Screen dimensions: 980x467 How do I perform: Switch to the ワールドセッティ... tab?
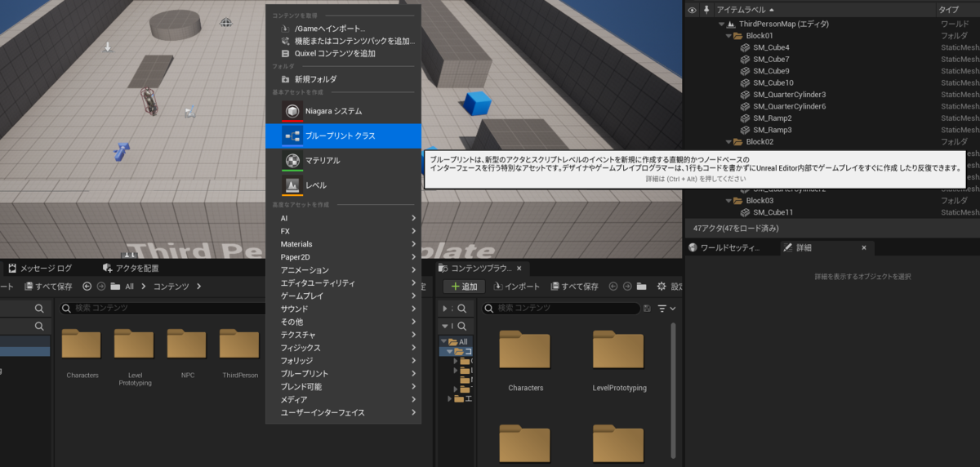(725, 247)
